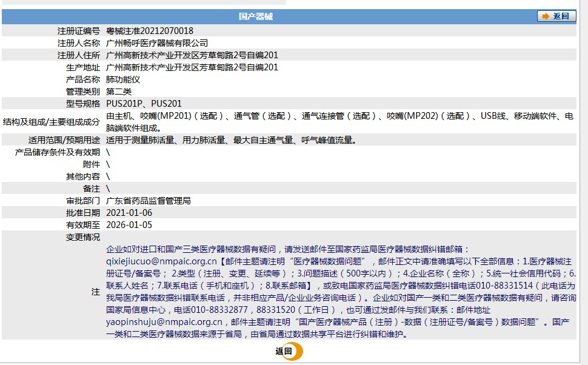This screenshot has height=365, width=588.
Task: Click expiry date 2026-01-05
Action: (129, 225)
